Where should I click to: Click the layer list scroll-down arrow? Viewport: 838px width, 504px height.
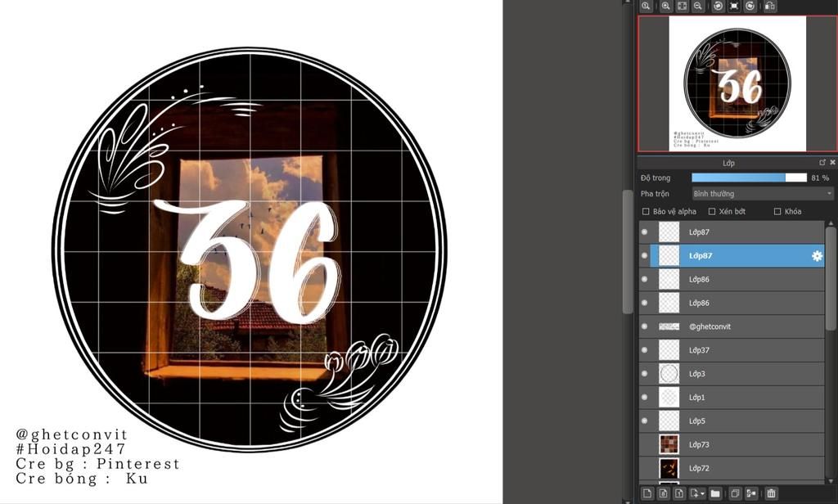tap(831, 482)
